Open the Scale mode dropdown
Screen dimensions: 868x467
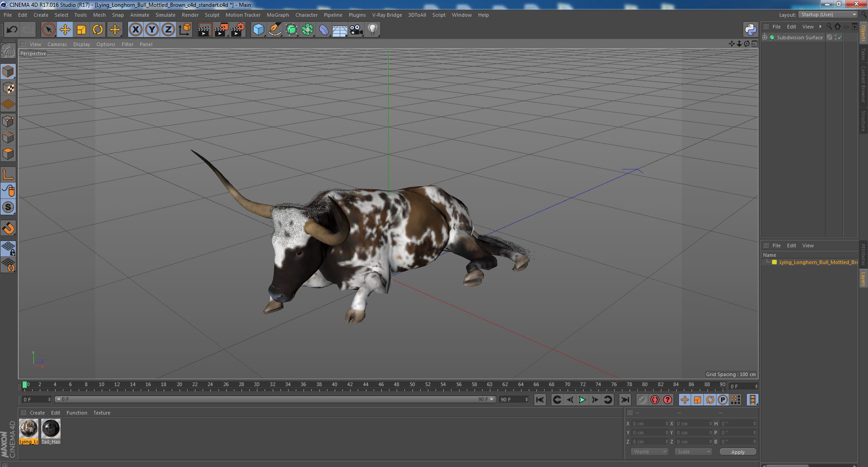point(693,452)
